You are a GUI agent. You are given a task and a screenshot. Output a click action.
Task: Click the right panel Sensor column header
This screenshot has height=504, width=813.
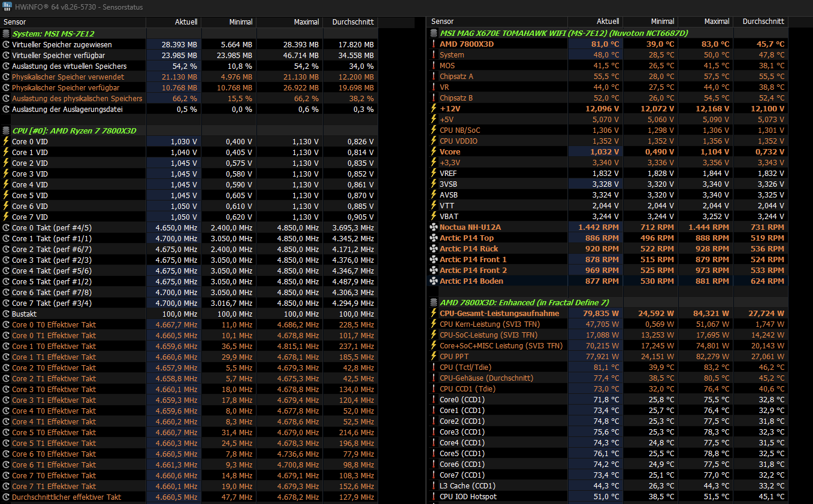(497, 22)
